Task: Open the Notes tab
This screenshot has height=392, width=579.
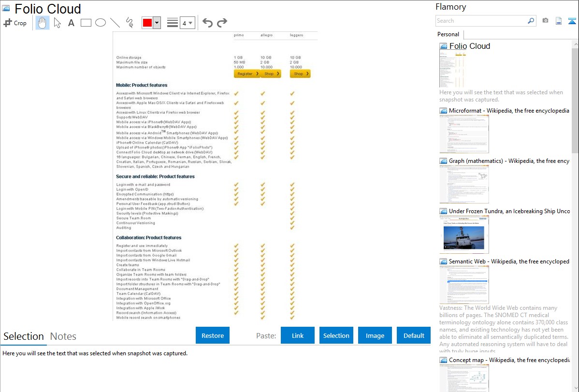Action: (63, 336)
